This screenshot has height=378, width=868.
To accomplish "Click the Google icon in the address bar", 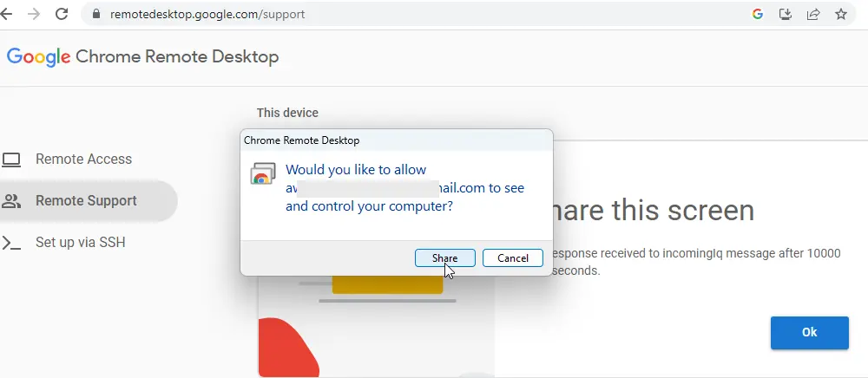I will click(x=758, y=15).
